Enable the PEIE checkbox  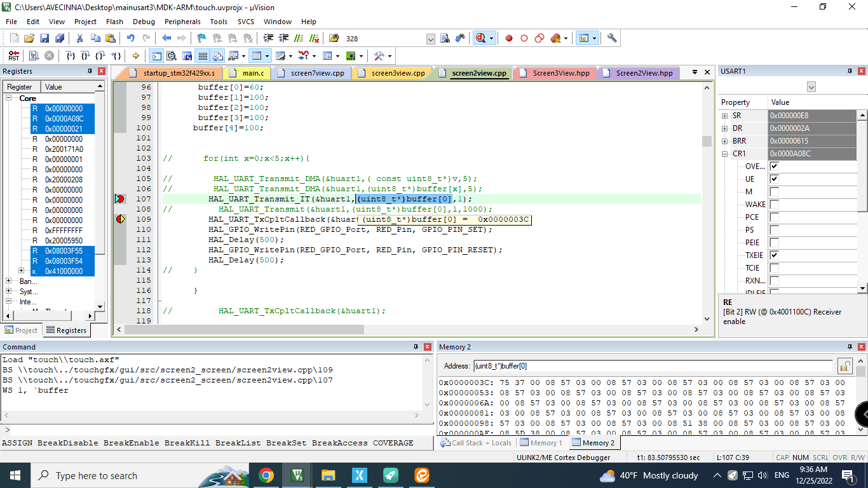[774, 243]
